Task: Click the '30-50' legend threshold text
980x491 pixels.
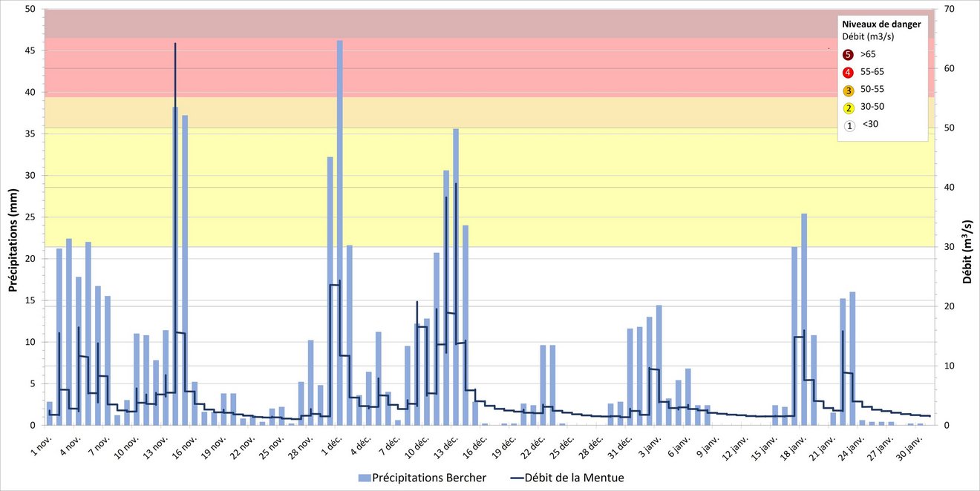Action: click(872, 108)
